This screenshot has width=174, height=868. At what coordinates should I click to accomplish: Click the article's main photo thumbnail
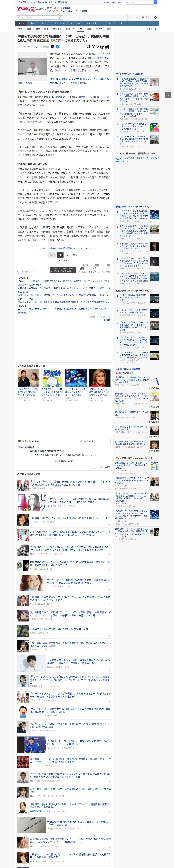click(32, 66)
